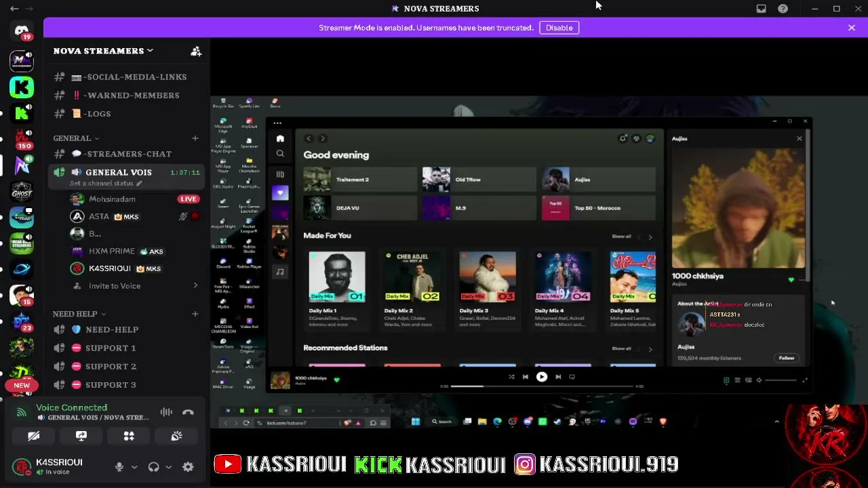Open the Ghost server icon
The width and height of the screenshot is (868, 488).
coord(22,191)
